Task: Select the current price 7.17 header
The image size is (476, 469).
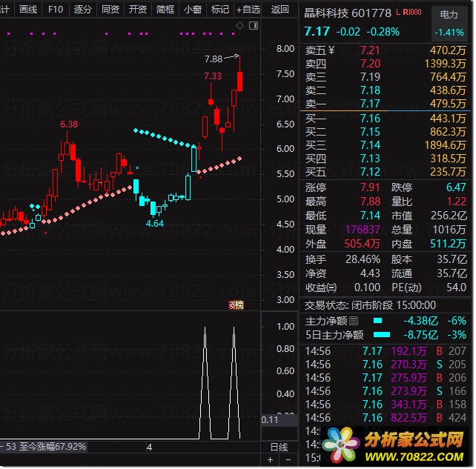Action: click(x=317, y=31)
